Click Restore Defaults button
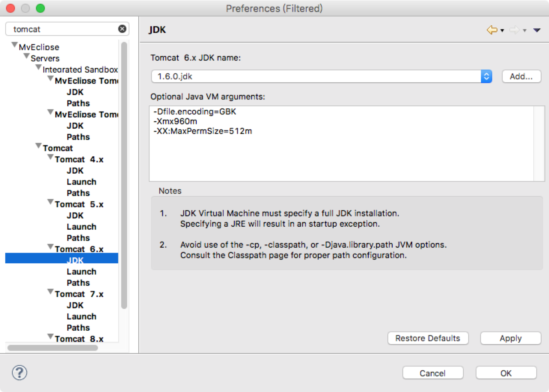 pyautogui.click(x=428, y=338)
